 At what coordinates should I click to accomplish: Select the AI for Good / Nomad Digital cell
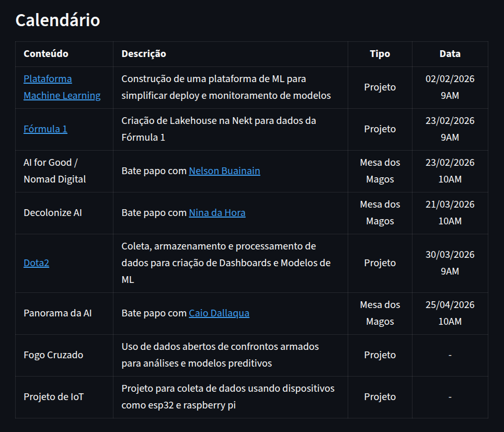(55, 171)
